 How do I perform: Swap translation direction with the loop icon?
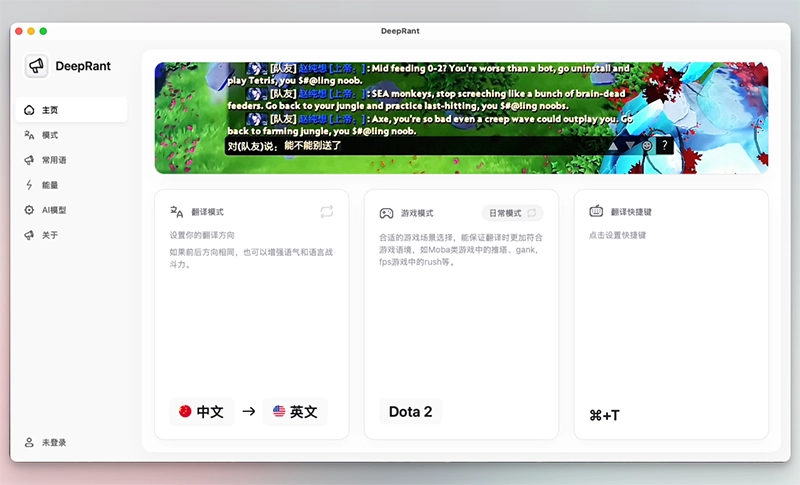pos(327,212)
